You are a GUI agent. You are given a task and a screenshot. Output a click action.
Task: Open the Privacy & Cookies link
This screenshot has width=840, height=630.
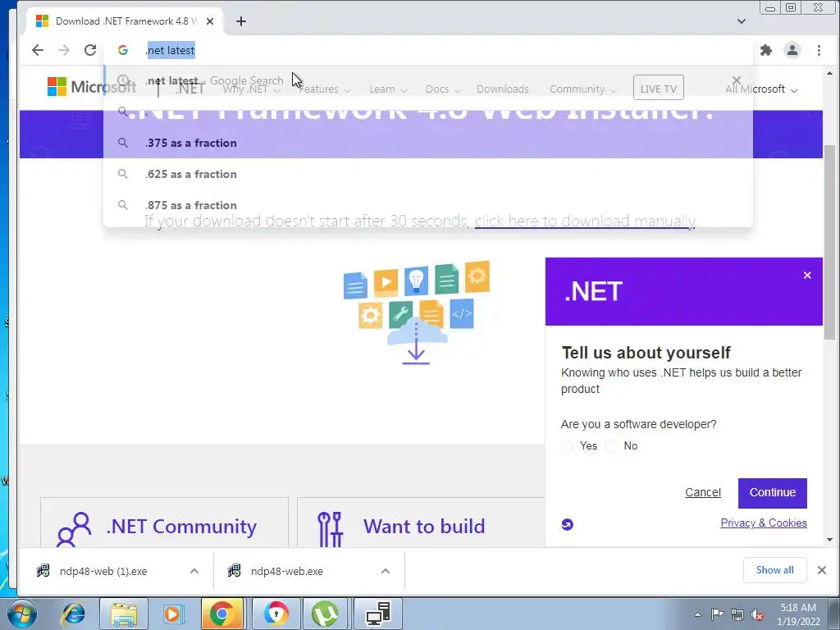tap(764, 523)
